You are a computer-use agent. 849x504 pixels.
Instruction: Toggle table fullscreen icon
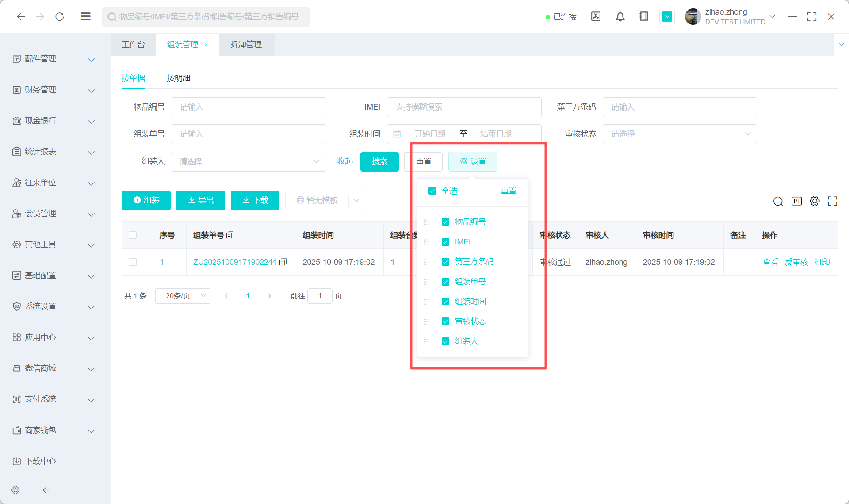pos(832,201)
